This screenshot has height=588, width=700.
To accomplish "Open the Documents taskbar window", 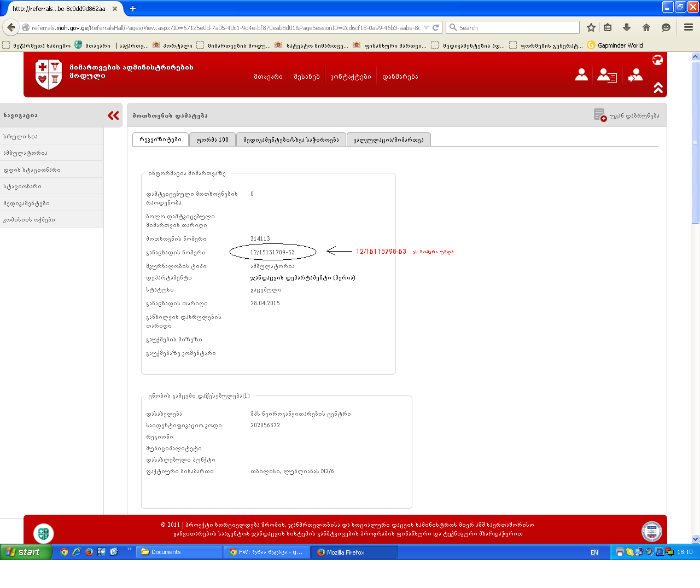I will 178,552.
